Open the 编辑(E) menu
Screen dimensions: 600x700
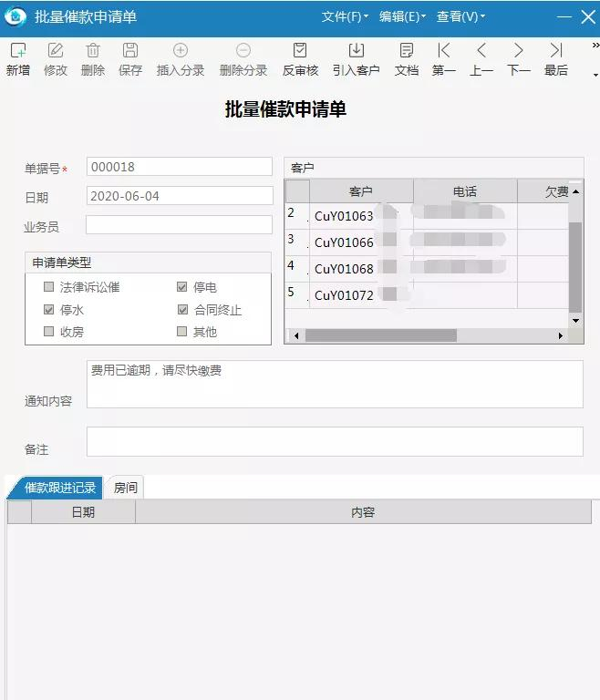tap(402, 17)
